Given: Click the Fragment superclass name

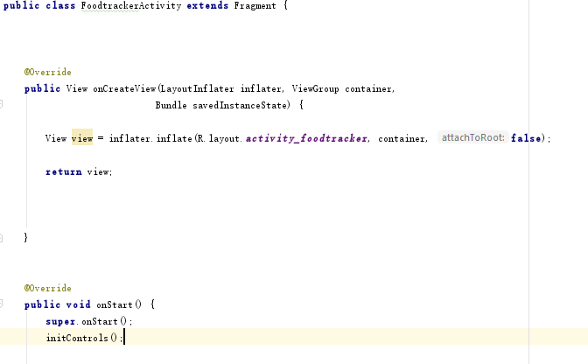Looking at the screenshot, I should [x=255, y=6].
